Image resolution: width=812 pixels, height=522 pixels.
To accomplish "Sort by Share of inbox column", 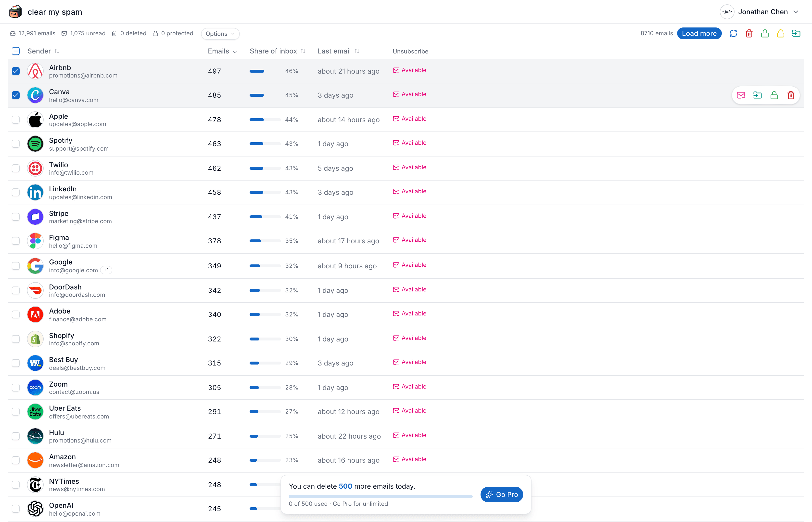I will click(278, 51).
